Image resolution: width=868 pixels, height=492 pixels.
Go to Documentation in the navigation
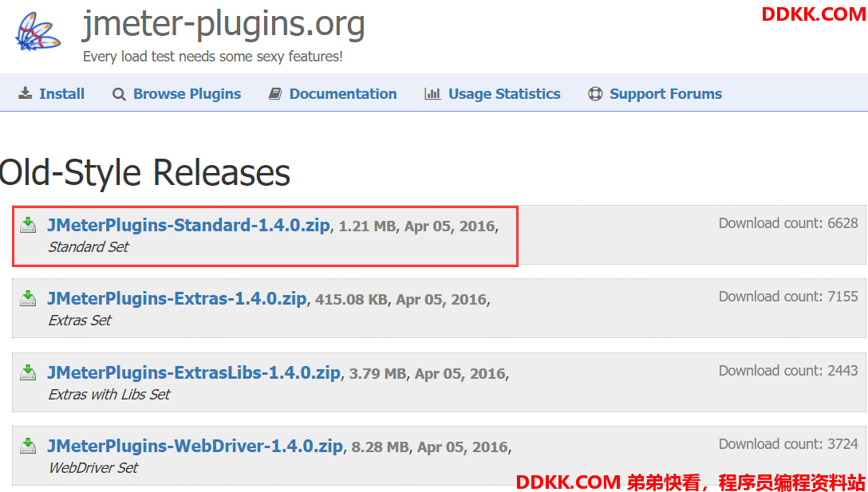pos(343,94)
